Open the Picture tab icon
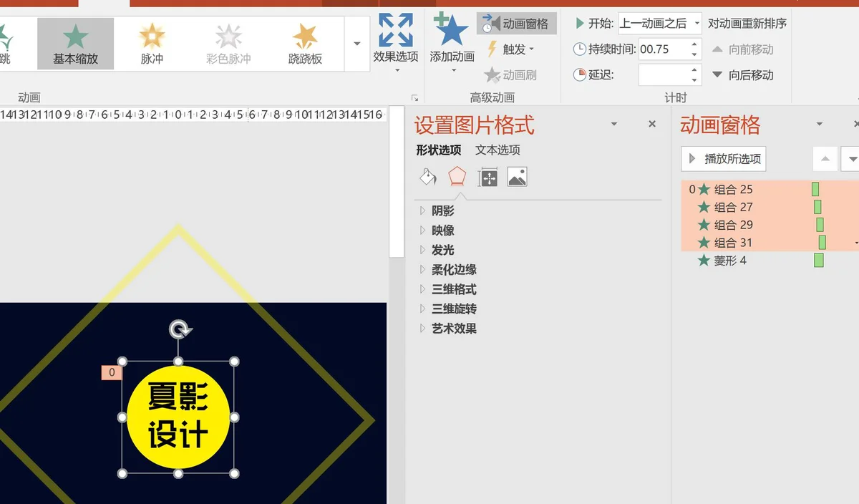This screenshot has width=859, height=504. coord(517,177)
